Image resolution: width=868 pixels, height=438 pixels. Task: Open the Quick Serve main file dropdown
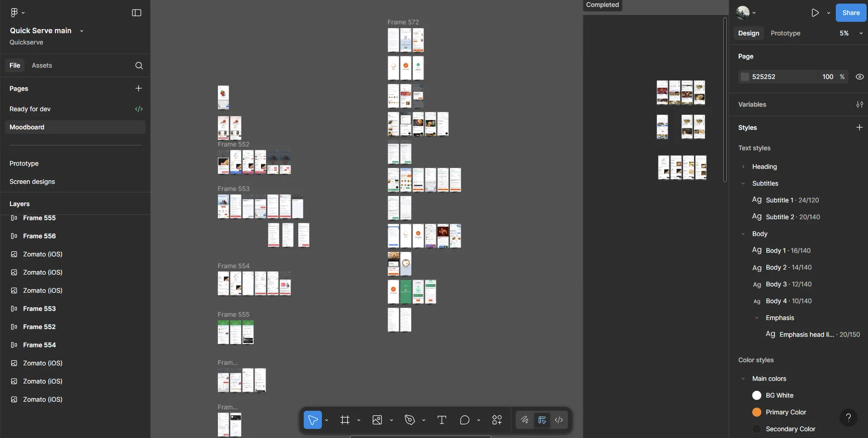click(82, 31)
